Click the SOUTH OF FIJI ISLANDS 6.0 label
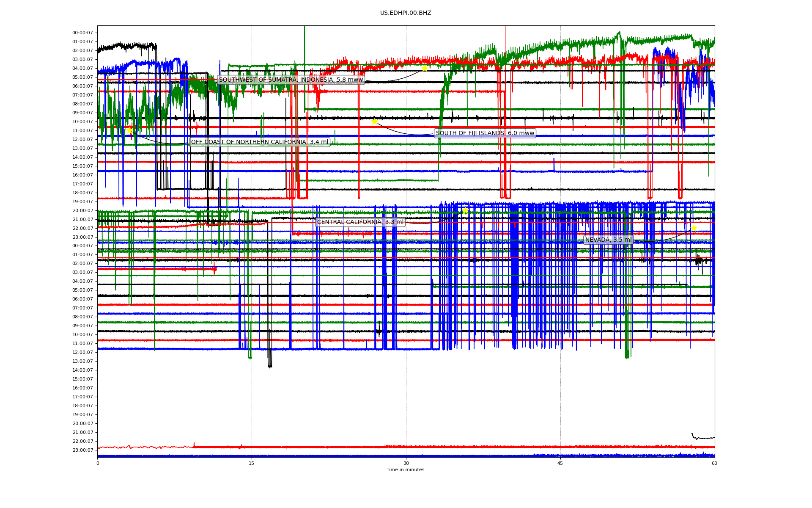The height and width of the screenshot is (508, 812). coord(485,133)
